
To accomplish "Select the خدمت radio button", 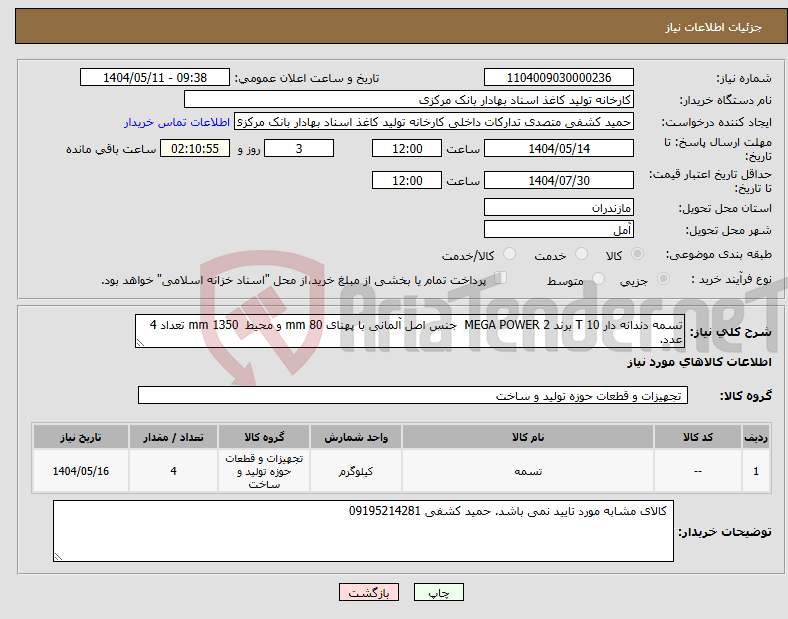I will tap(581, 254).
